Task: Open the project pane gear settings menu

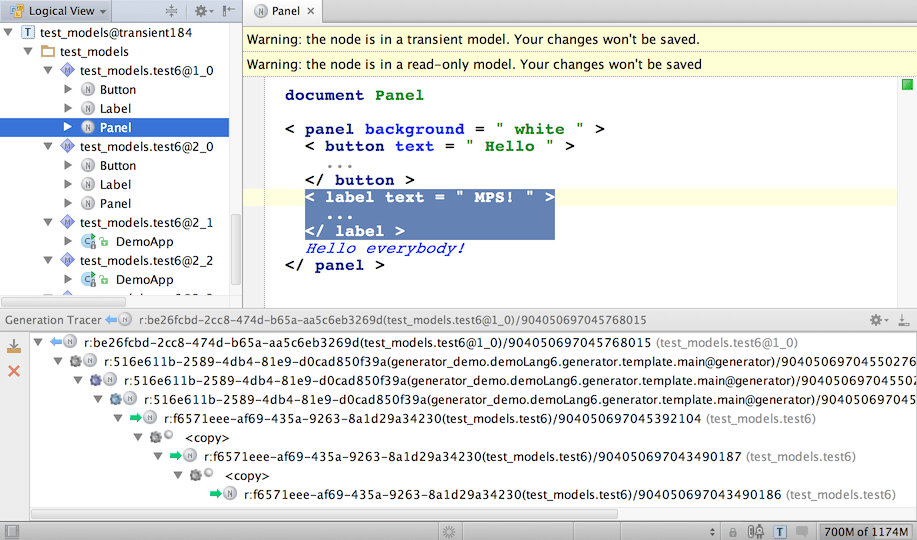Action: pyautogui.click(x=201, y=11)
